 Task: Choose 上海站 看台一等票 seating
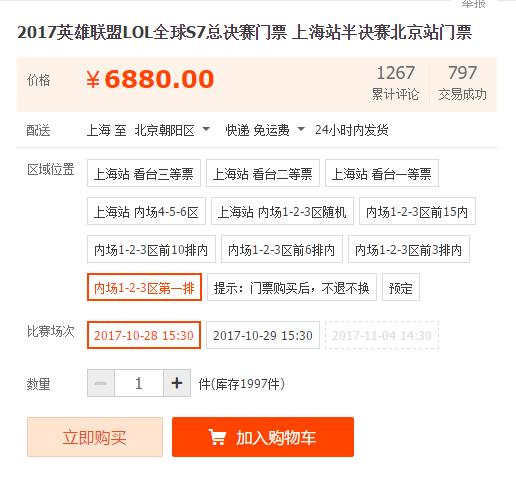point(382,173)
